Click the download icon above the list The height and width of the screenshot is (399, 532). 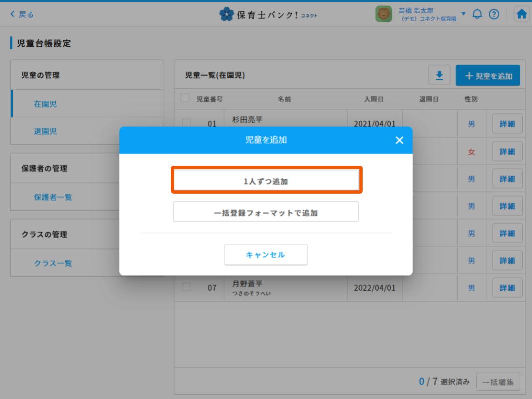440,75
